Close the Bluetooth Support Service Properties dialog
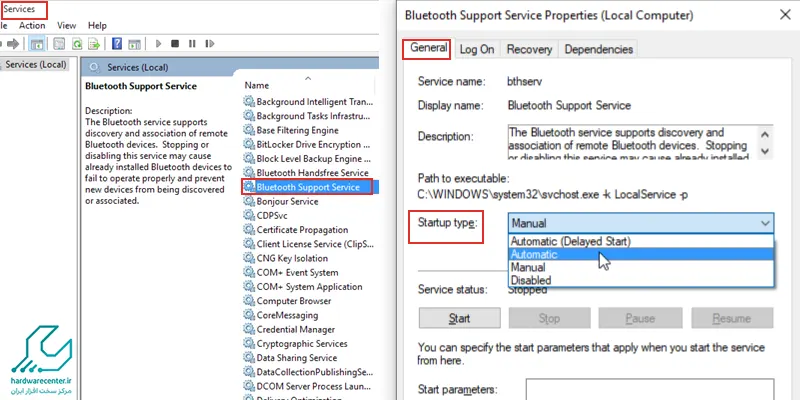The height and width of the screenshot is (400, 800). 785,15
